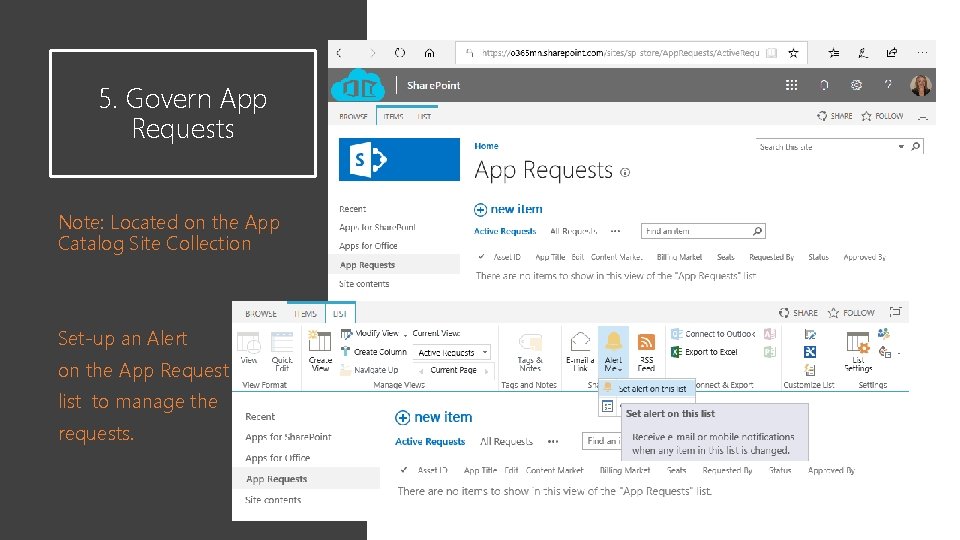This screenshot has width=960, height=540.
Task: Go to the browser home page icon
Action: pos(429,53)
